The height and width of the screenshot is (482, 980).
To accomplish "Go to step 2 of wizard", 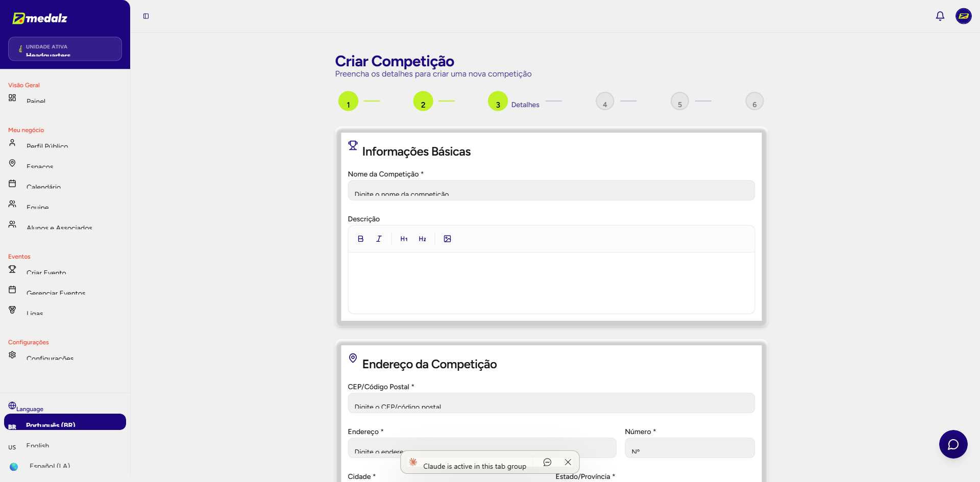I will coord(423,101).
